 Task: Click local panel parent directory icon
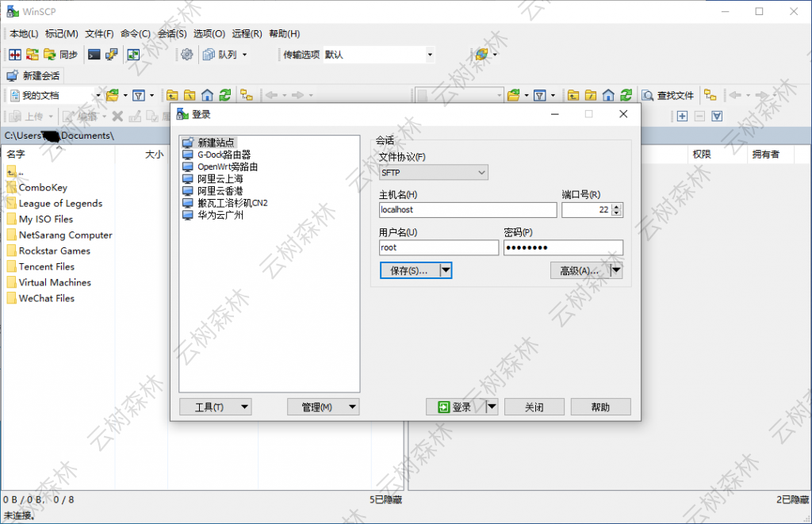[172, 95]
